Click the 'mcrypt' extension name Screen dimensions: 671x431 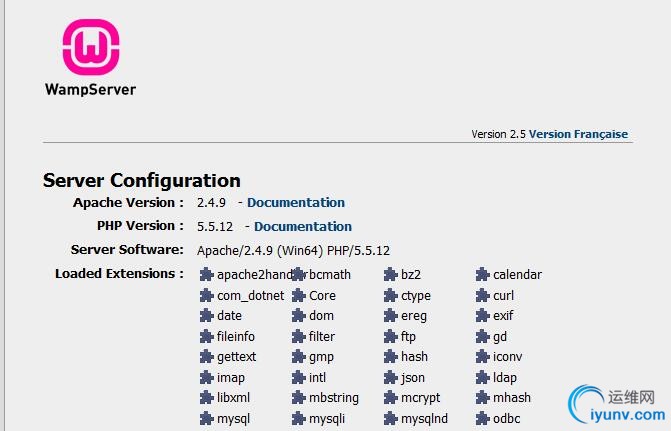(421, 398)
